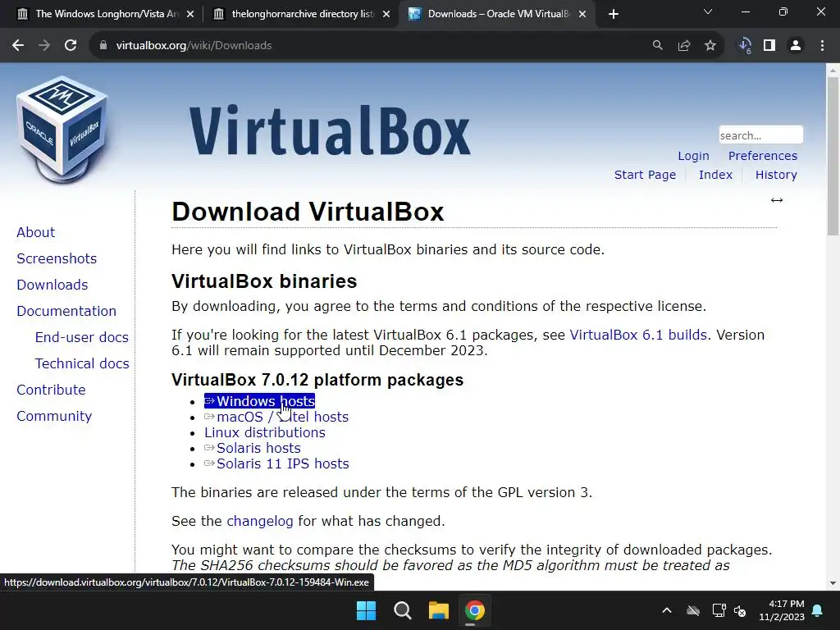
Task: Close the Downloads – Oracle VM VirtualBox tab
Action: point(582,14)
